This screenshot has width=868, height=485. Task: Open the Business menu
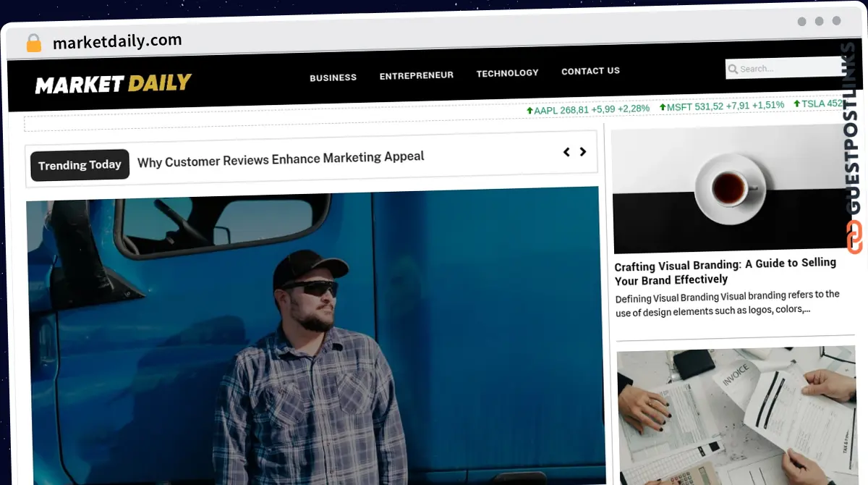point(333,77)
